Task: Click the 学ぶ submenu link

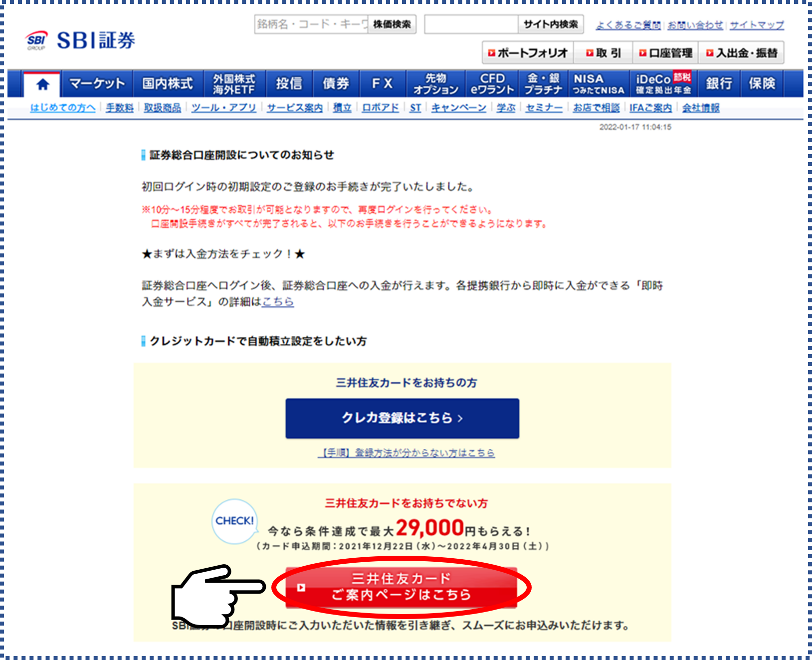Action: click(506, 108)
